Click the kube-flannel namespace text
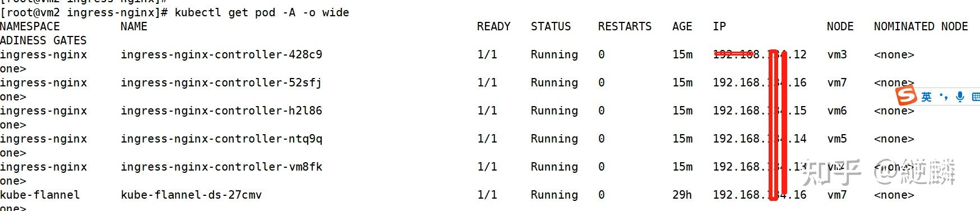The image size is (980, 211). pyautogui.click(x=40, y=195)
